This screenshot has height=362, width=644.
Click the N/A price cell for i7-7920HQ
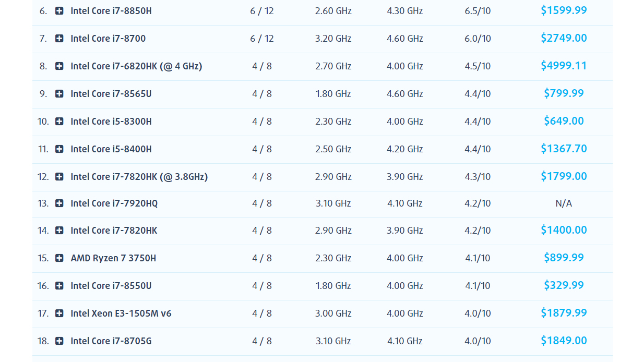565,203
